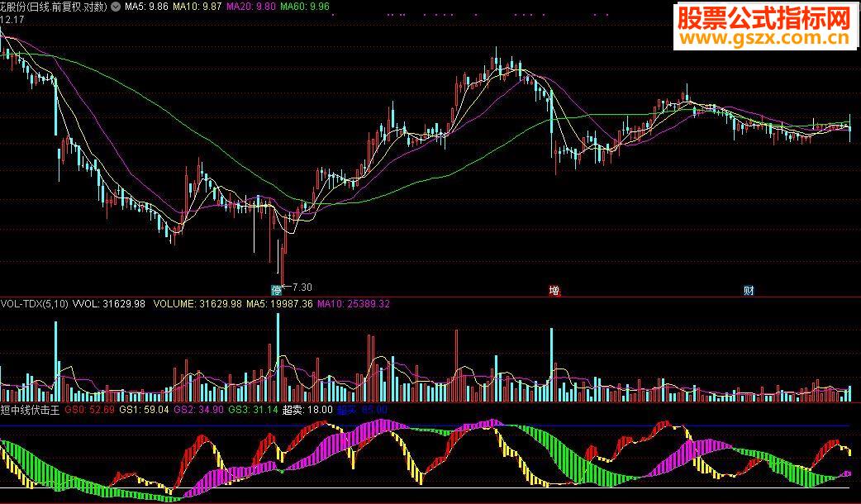
Task: Click the volume MA5: 19987.36 label
Action: point(279,303)
